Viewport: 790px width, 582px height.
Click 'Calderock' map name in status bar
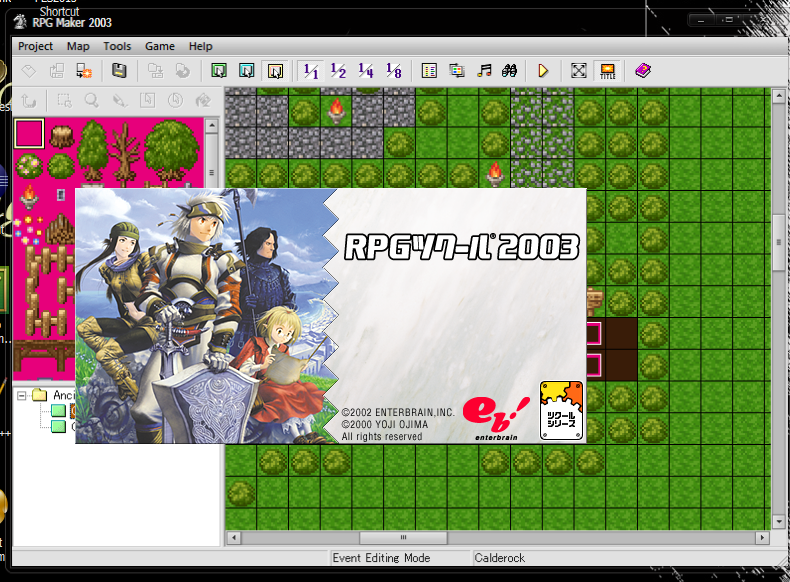(499, 558)
